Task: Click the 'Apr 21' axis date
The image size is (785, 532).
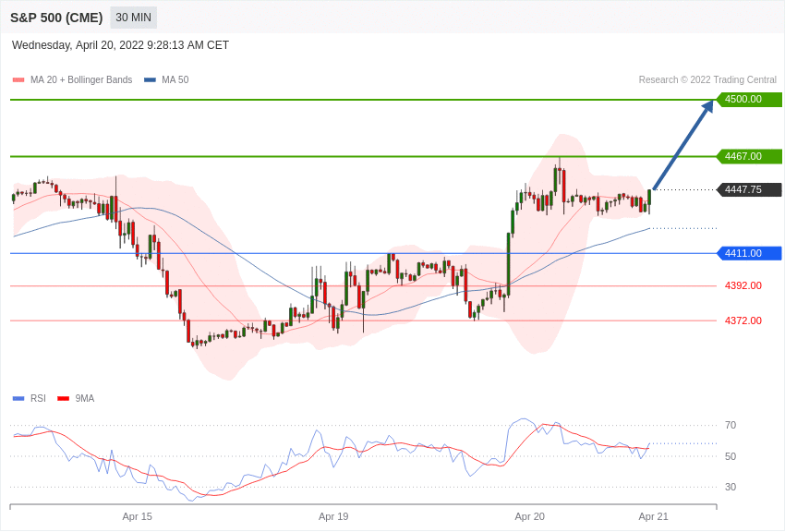Action: tap(653, 516)
